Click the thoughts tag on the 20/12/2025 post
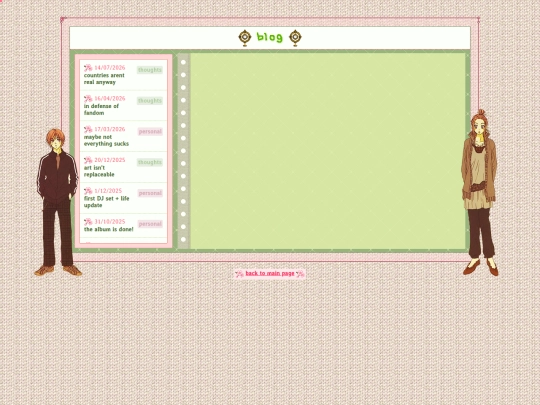Viewport: 540px width, 405px height. click(150, 162)
